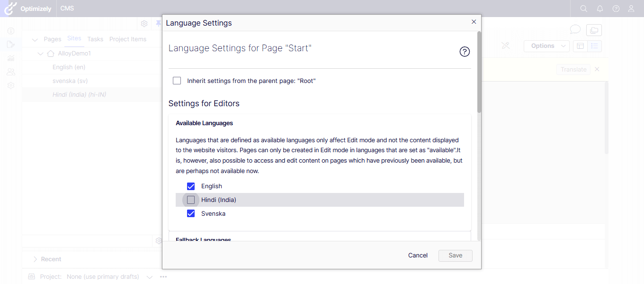This screenshot has height=284, width=644.
Task: Save the language settings
Action: (x=455, y=255)
